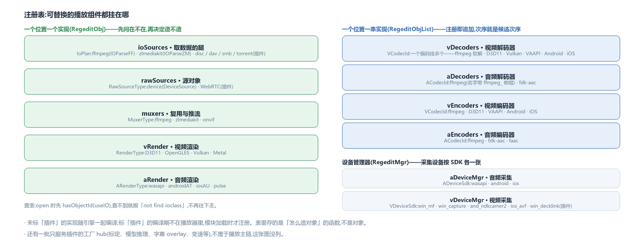Screen dimensions: 644x242
Task: Select the muxers • 复用与推流 card
Action: point(171,115)
